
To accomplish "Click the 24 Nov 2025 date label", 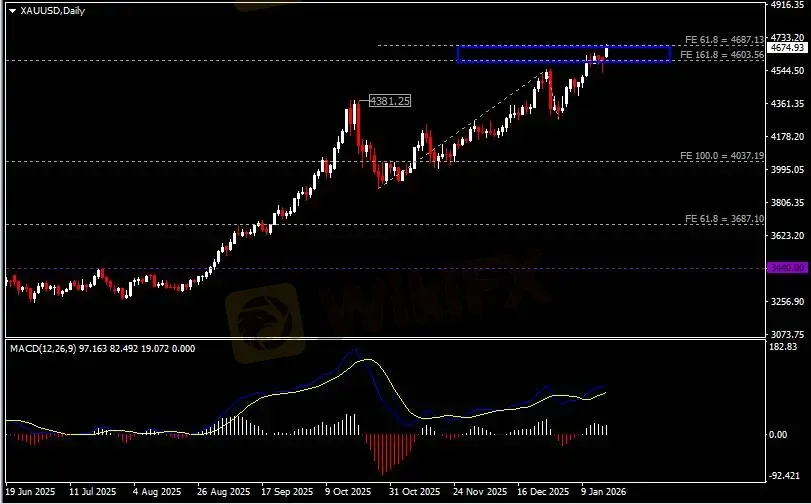I will coord(480,492).
